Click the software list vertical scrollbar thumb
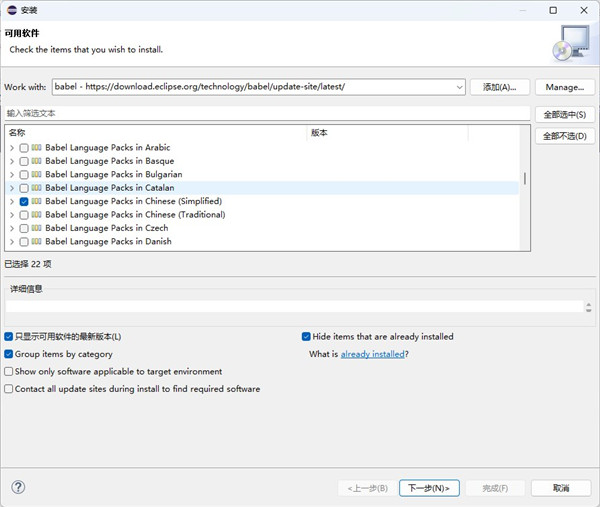Image resolution: width=600 pixels, height=507 pixels. [525, 178]
